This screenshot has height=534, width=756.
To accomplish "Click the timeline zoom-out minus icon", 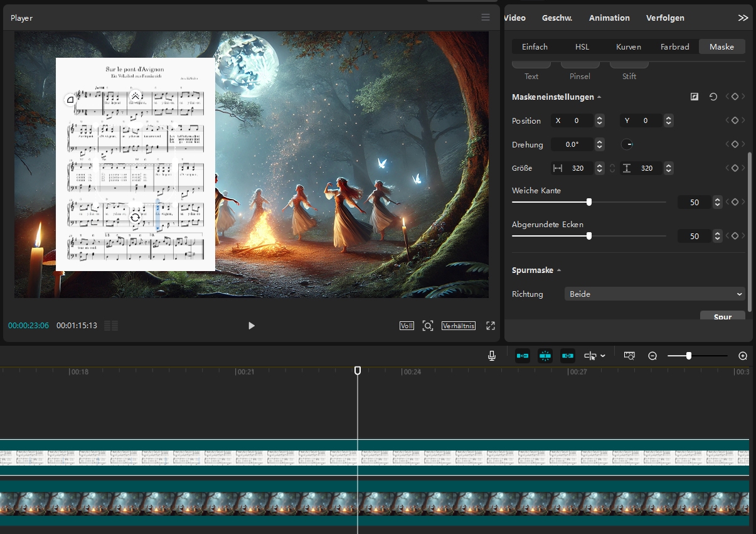I will 652,356.
